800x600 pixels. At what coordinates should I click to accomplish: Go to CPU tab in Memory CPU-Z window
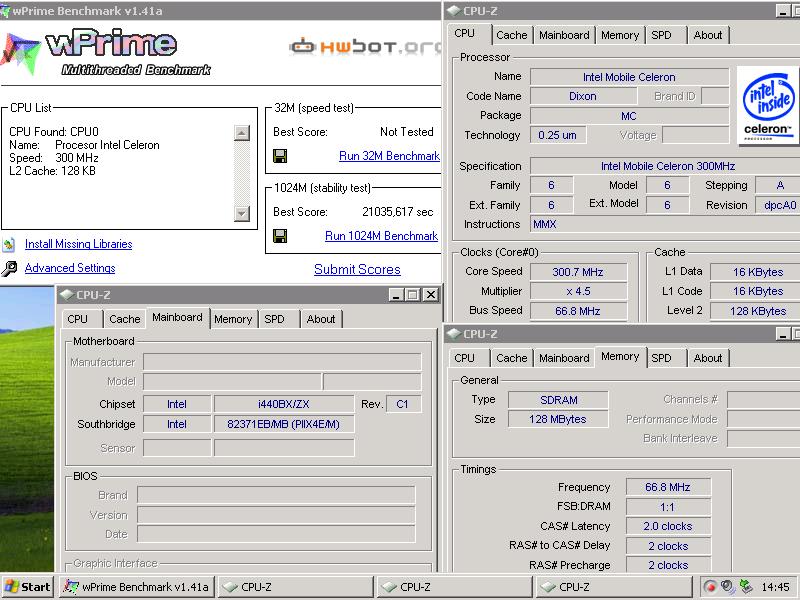coord(464,358)
